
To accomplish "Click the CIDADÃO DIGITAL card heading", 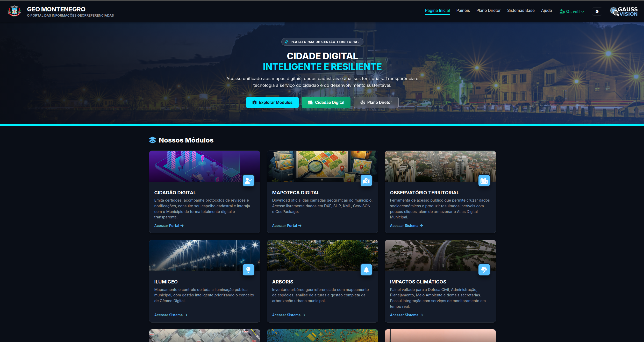I will (175, 193).
